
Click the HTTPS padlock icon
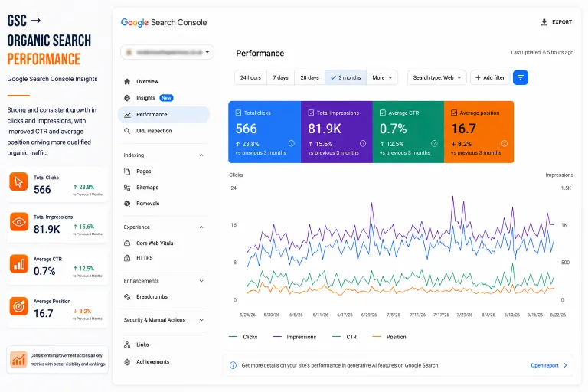(x=127, y=258)
